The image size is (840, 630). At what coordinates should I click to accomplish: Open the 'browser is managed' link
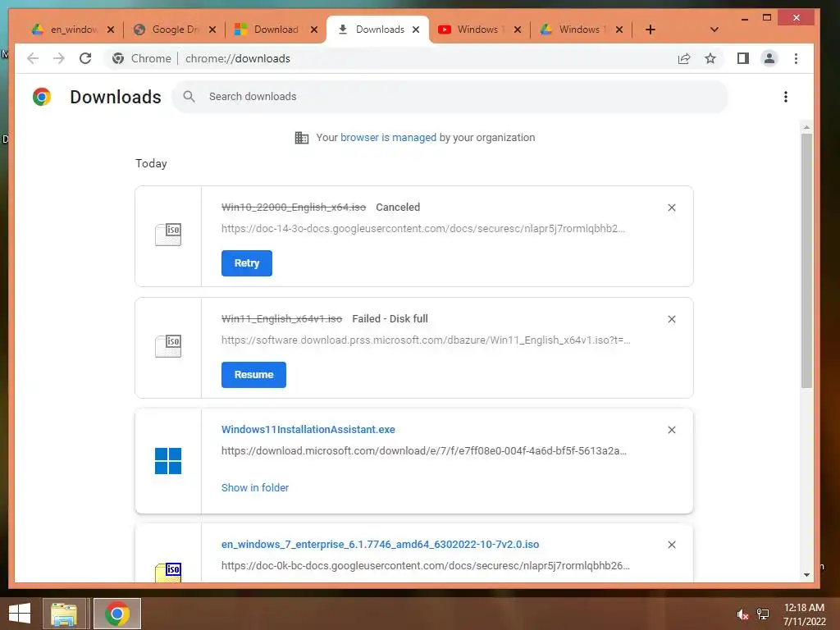pos(388,138)
